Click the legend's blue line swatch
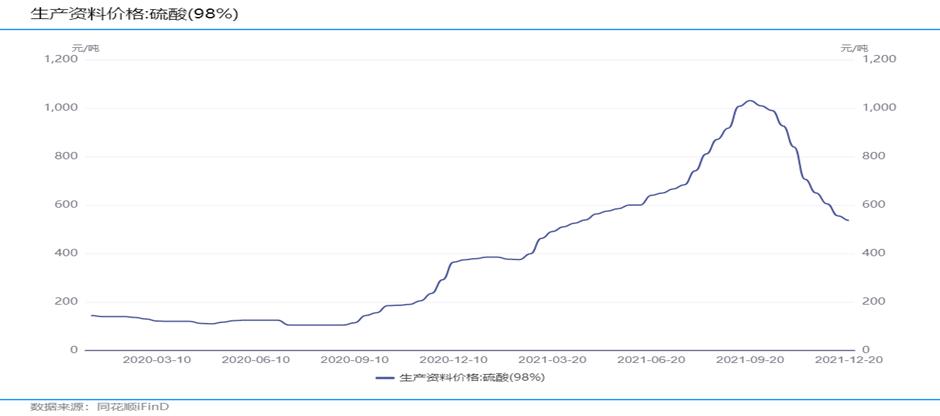Viewport: 940px width, 416px height. pos(384,378)
